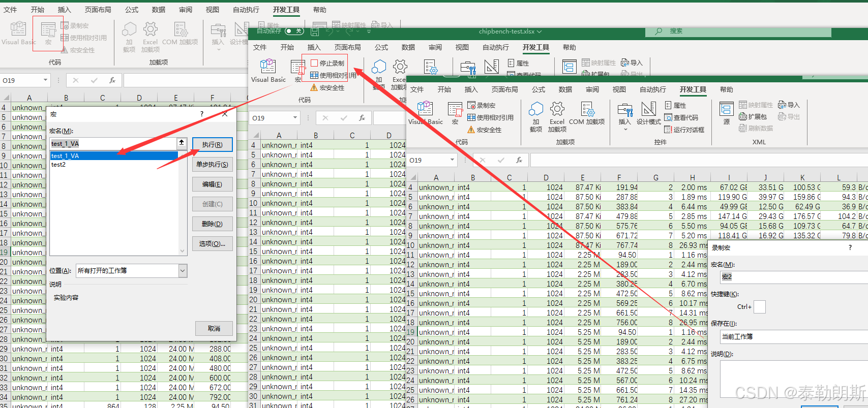The image size is (868, 408).
Task: Click collapse-dialog arrow beside 宏名 field
Action: [182, 143]
